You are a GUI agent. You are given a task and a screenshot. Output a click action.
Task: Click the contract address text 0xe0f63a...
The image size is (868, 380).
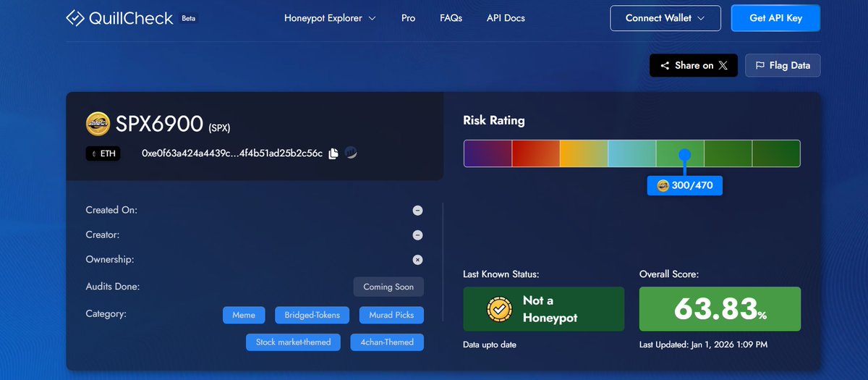coord(232,153)
